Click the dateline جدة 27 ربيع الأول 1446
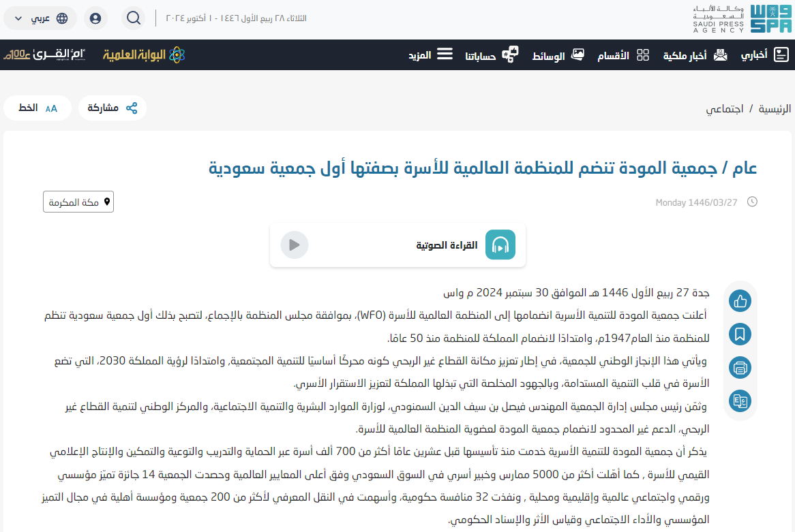This screenshot has height=532, width=795. pyautogui.click(x=576, y=293)
